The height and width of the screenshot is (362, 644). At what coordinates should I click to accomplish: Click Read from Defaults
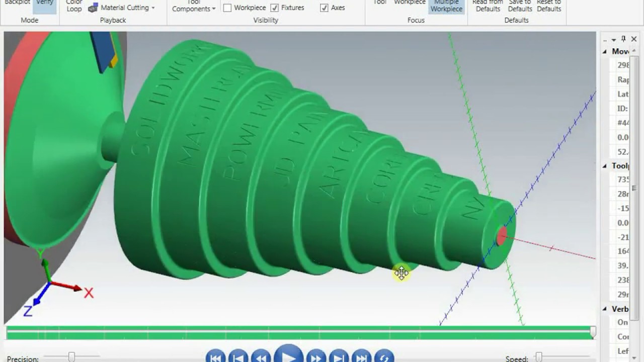488,6
